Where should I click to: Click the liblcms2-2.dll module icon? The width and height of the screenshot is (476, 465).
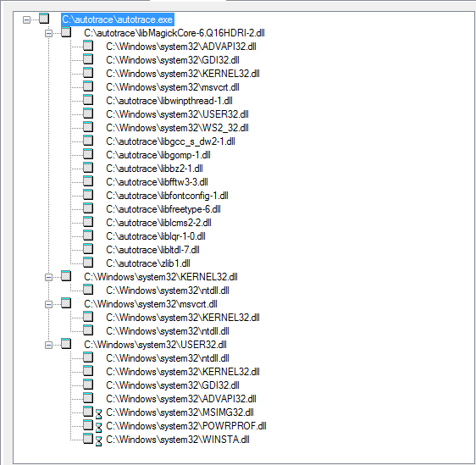point(88,222)
